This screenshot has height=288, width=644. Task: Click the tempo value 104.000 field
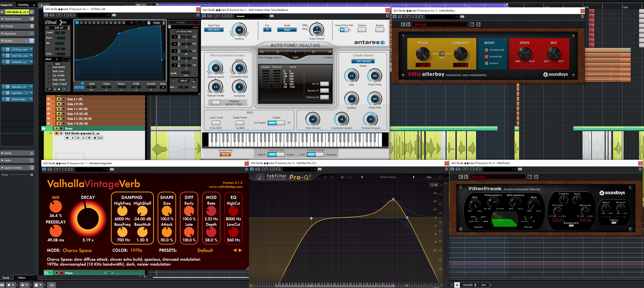pyautogui.click(x=467, y=285)
